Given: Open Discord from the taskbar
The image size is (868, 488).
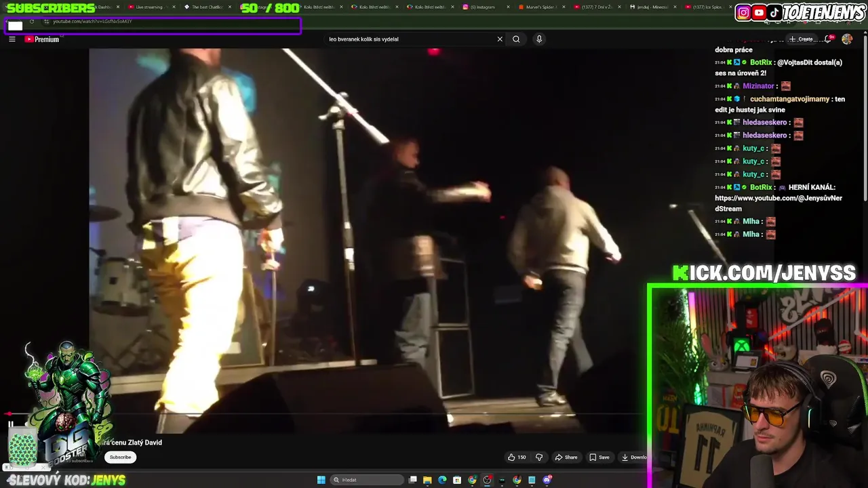Looking at the screenshot, I should click(547, 480).
